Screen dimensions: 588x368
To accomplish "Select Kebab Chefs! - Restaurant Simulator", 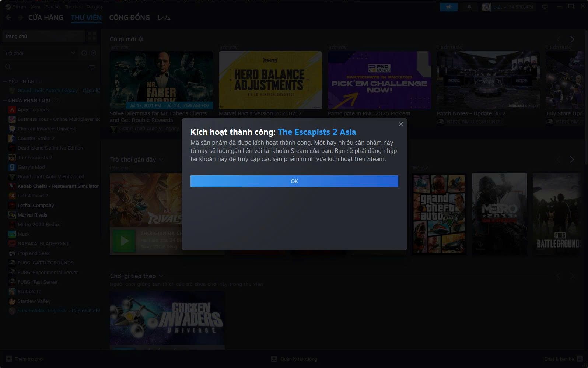I will point(54,186).
